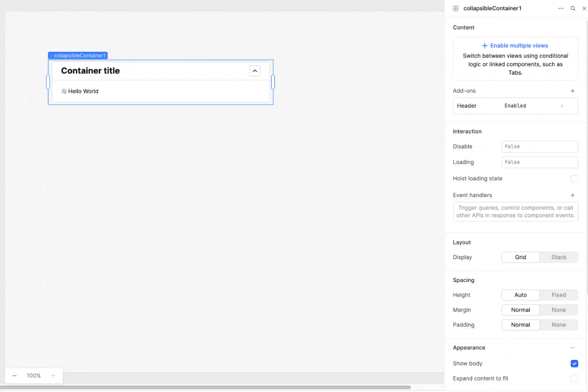Click the false value in the Disable field
588x392 pixels.
click(x=539, y=146)
